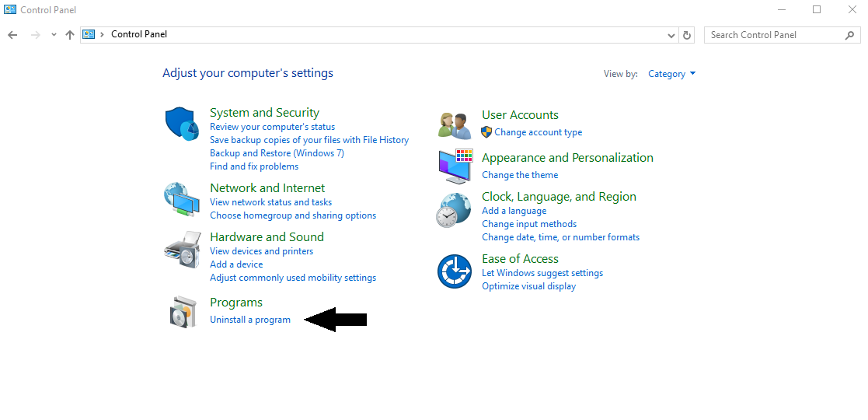Select Backup and Restore (Windows 7)
Screen dimensions: 868x420
tap(277, 153)
